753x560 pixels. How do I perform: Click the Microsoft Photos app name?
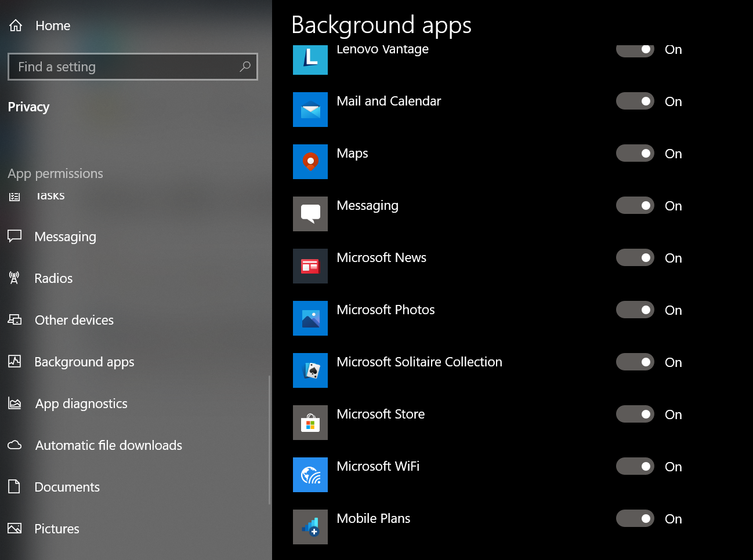point(386,310)
